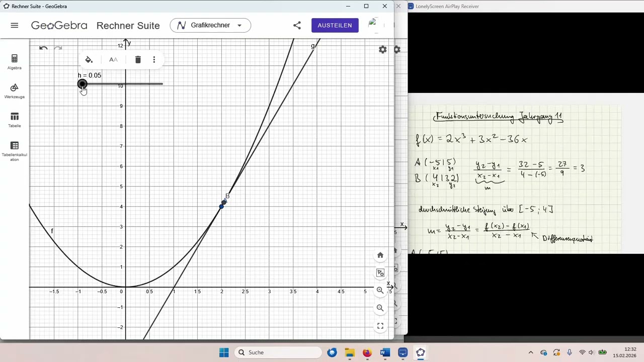Zoom in on the graph
644x362 pixels.
click(x=380, y=290)
